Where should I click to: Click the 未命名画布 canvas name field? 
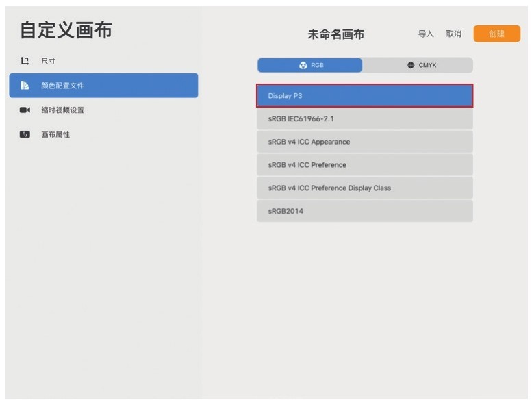coord(336,34)
